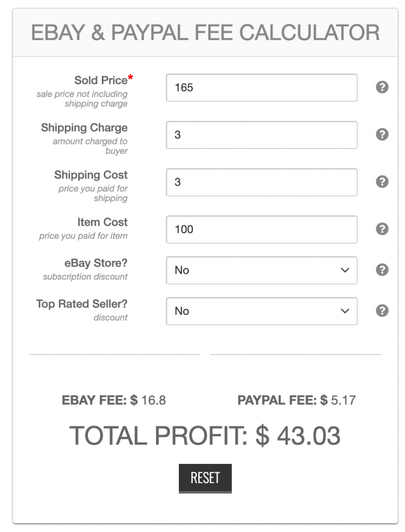Show help for the Item Cost field
Image resolution: width=405 pixels, height=532 pixels.
[x=382, y=229]
